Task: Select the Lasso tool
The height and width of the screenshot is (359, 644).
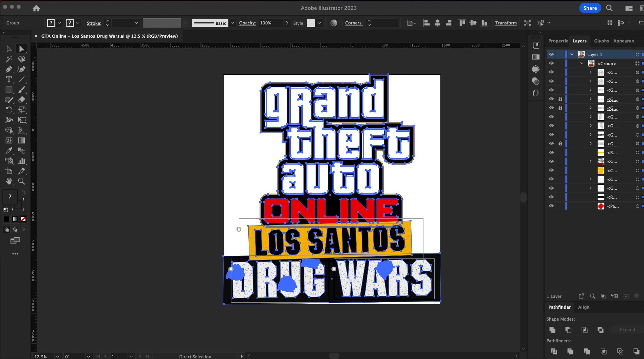Action: click(22, 59)
